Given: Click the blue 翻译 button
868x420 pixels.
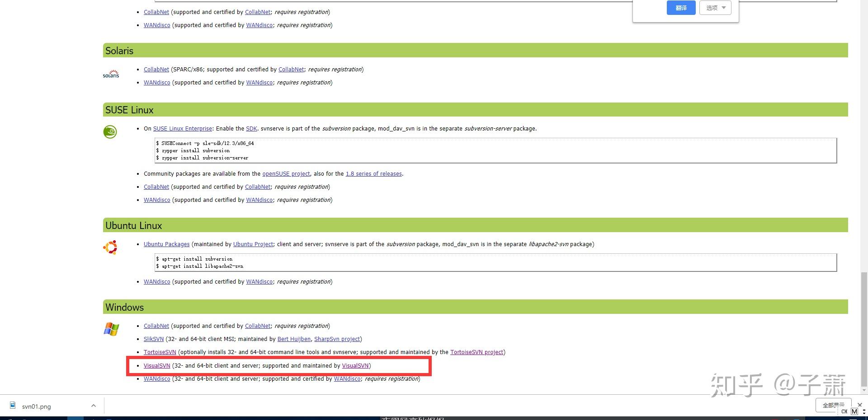Looking at the screenshot, I should click(681, 8).
